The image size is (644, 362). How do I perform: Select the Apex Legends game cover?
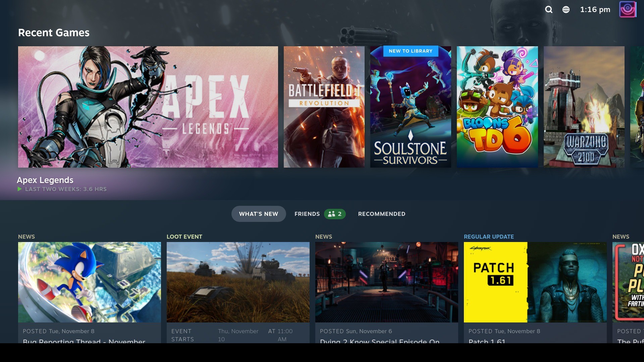coord(148,107)
